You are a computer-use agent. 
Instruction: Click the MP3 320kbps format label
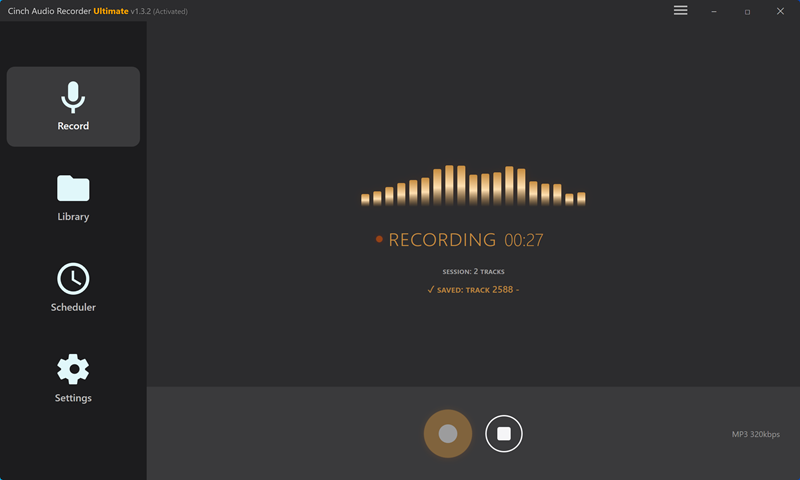point(755,434)
